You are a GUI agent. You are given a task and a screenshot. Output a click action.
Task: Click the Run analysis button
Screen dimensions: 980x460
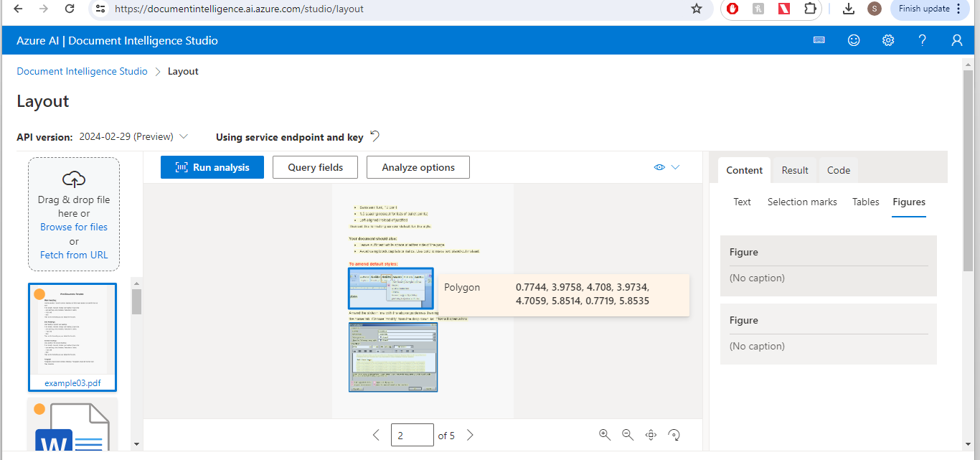click(212, 166)
